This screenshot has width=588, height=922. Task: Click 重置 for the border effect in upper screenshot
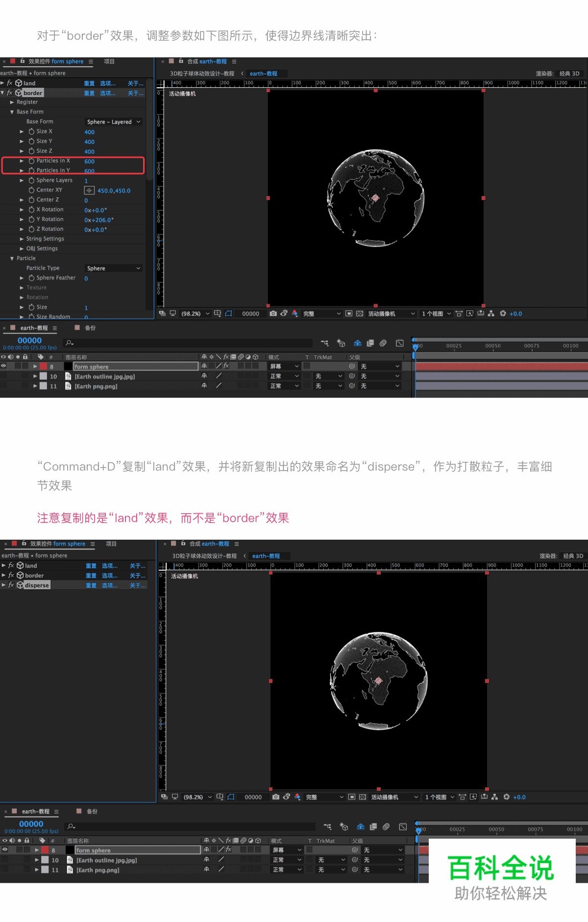pos(89,93)
